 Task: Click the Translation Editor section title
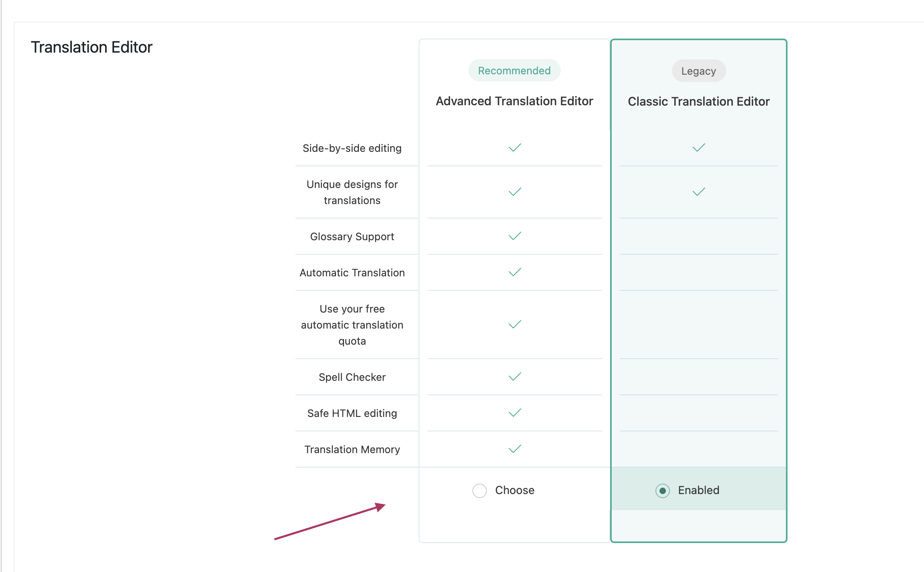point(92,47)
